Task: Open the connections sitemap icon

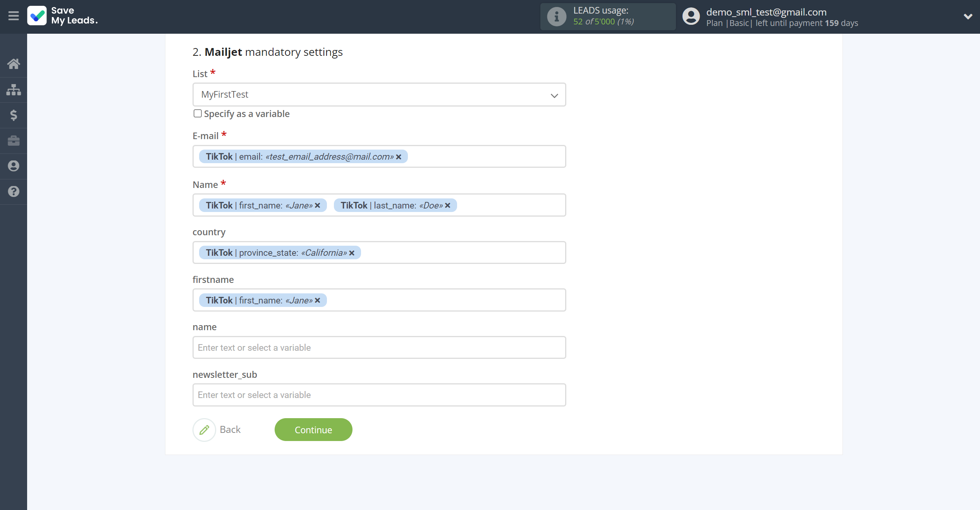Action: pyautogui.click(x=14, y=90)
